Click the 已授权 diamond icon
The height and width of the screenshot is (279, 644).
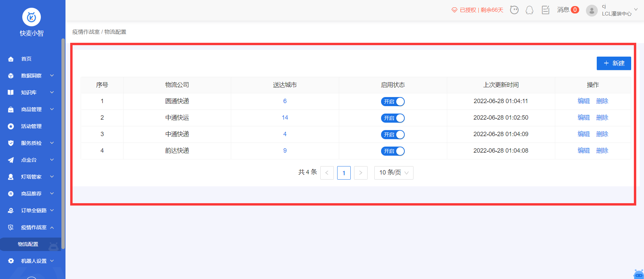(454, 10)
